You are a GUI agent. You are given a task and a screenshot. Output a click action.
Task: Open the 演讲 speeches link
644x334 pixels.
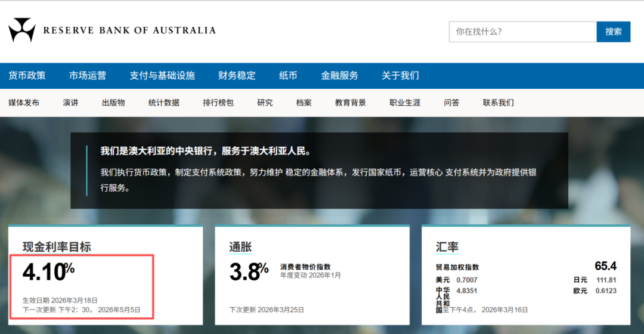coord(70,103)
